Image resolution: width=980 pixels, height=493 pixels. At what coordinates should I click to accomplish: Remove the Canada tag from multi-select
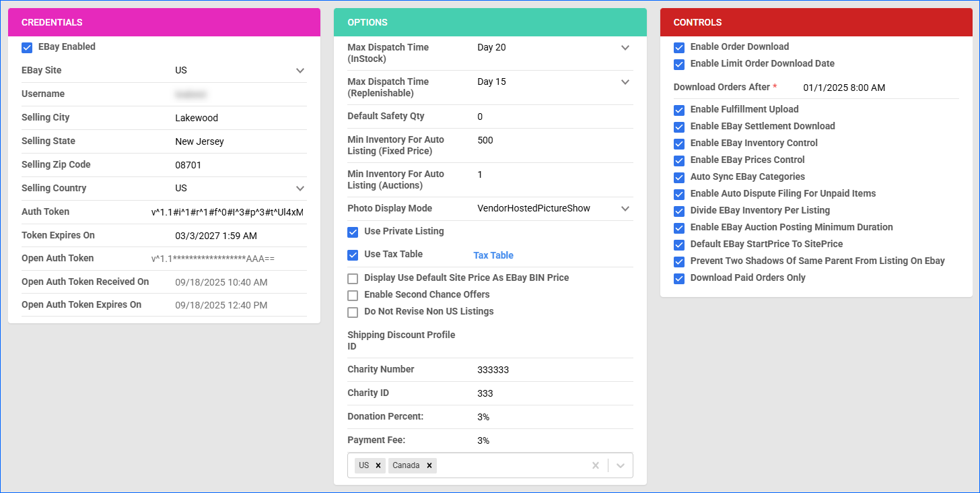429,465
